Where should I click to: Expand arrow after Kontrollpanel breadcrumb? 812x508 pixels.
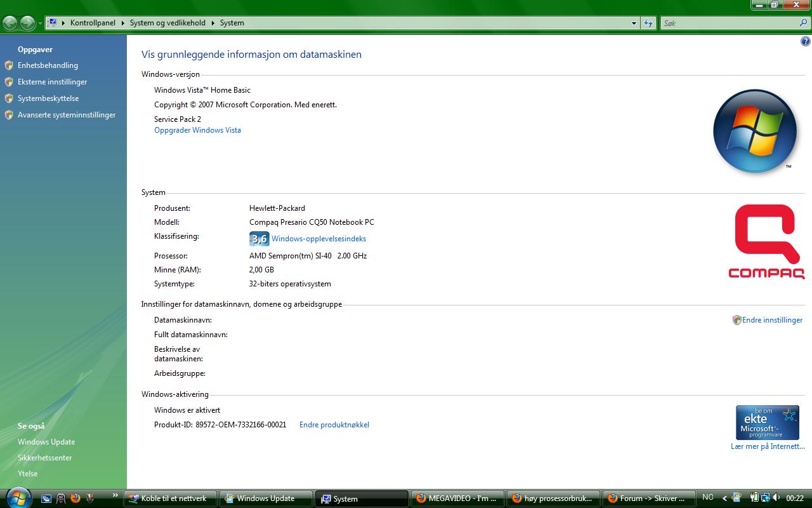[122, 23]
